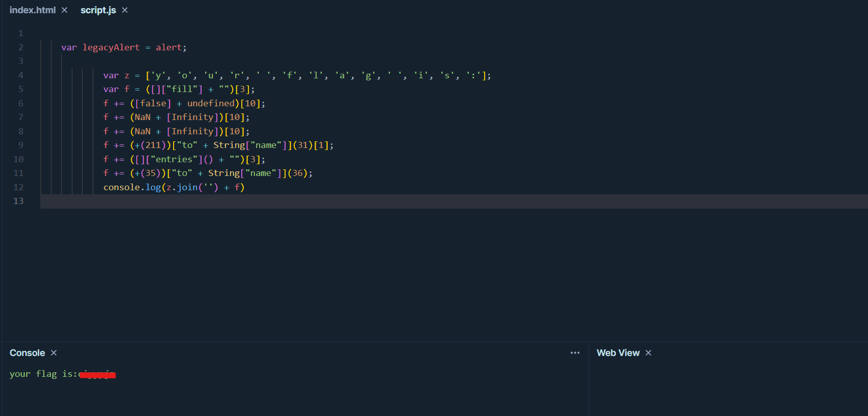
Task: Close the Console panel
Action: point(54,353)
